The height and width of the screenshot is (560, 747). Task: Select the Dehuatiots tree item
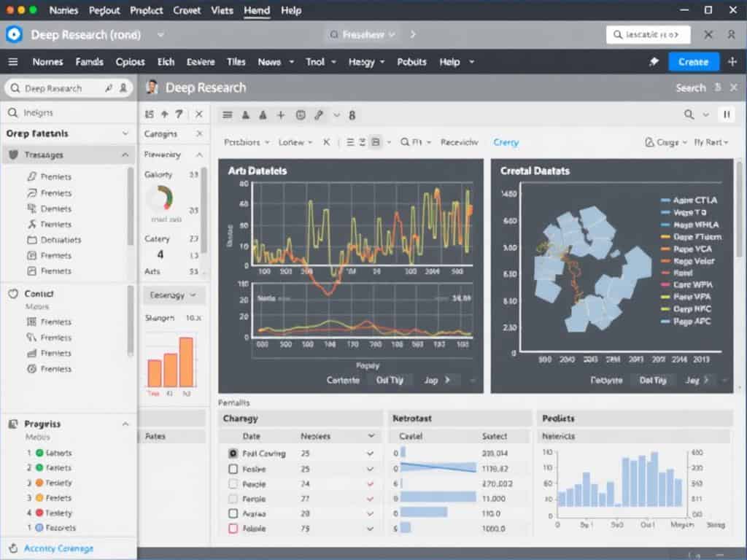tap(61, 239)
